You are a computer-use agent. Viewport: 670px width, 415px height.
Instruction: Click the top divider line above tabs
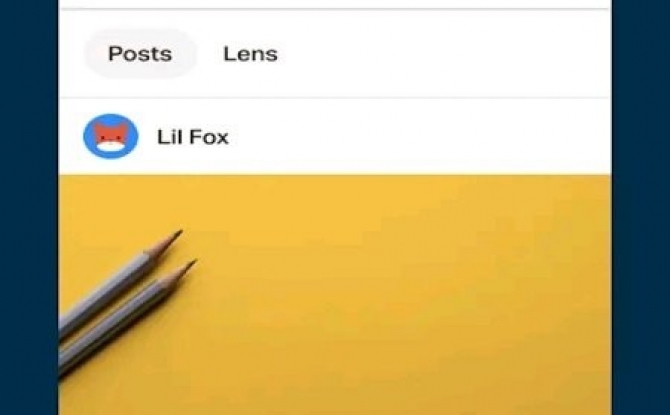(335, 9)
